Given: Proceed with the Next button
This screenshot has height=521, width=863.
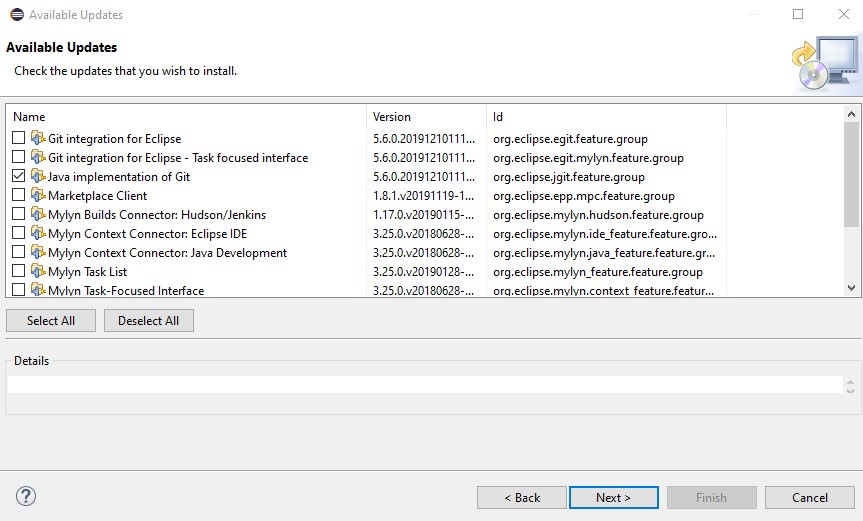Looking at the screenshot, I should tap(614, 497).
